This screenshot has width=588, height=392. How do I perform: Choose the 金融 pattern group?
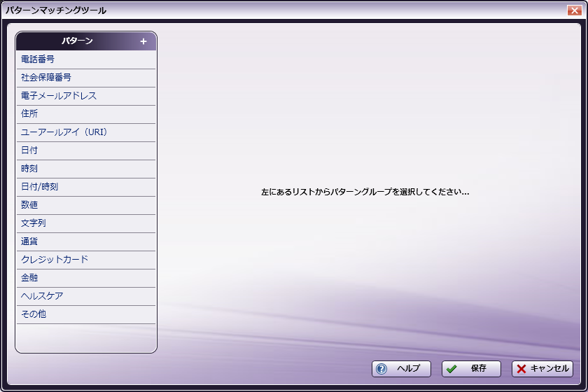(x=86, y=278)
